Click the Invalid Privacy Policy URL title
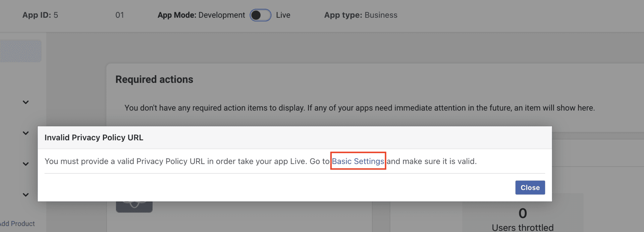Screen dimensions: 644x232 pos(94,138)
